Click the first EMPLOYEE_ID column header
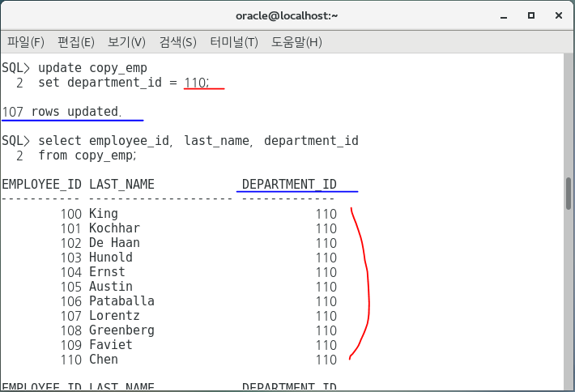This screenshot has width=575, height=392. coord(42,184)
